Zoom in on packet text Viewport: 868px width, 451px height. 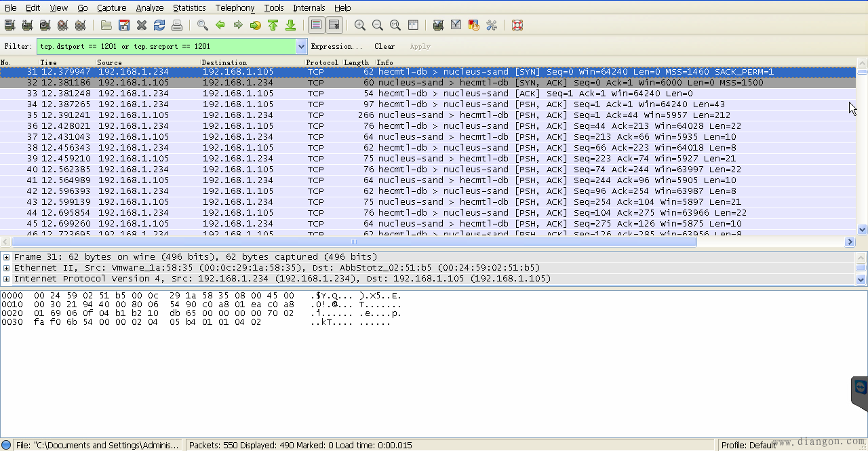(x=360, y=25)
